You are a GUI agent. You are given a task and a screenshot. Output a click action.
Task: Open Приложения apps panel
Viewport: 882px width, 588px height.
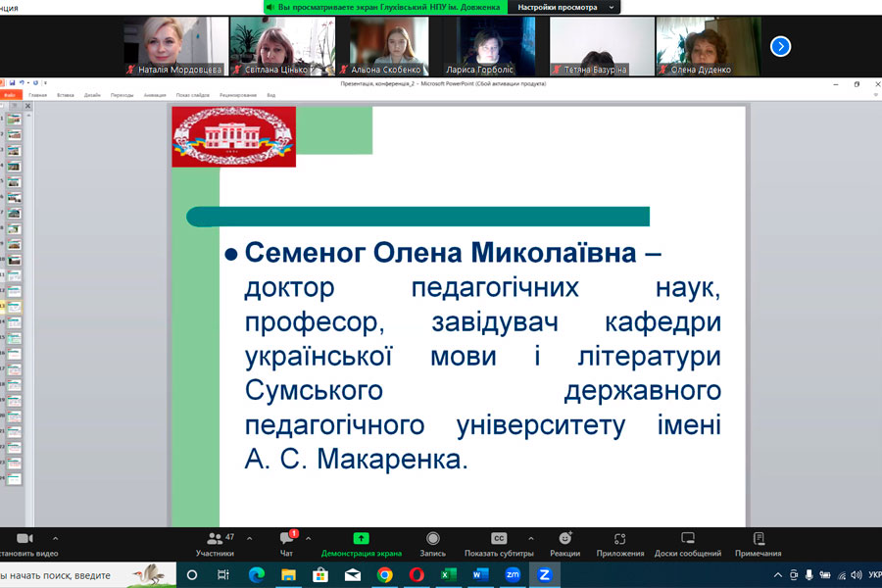coord(620,545)
